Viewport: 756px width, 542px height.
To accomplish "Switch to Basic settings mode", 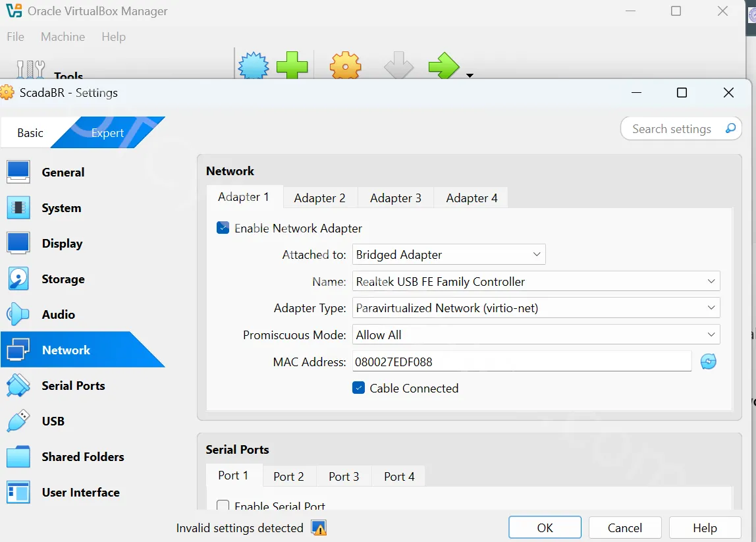I will (x=30, y=132).
